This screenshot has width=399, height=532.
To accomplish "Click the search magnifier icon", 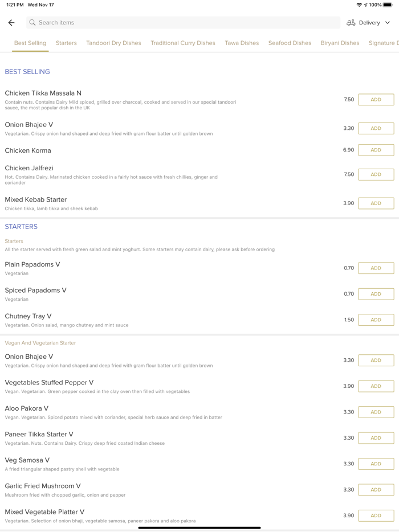I will click(32, 23).
